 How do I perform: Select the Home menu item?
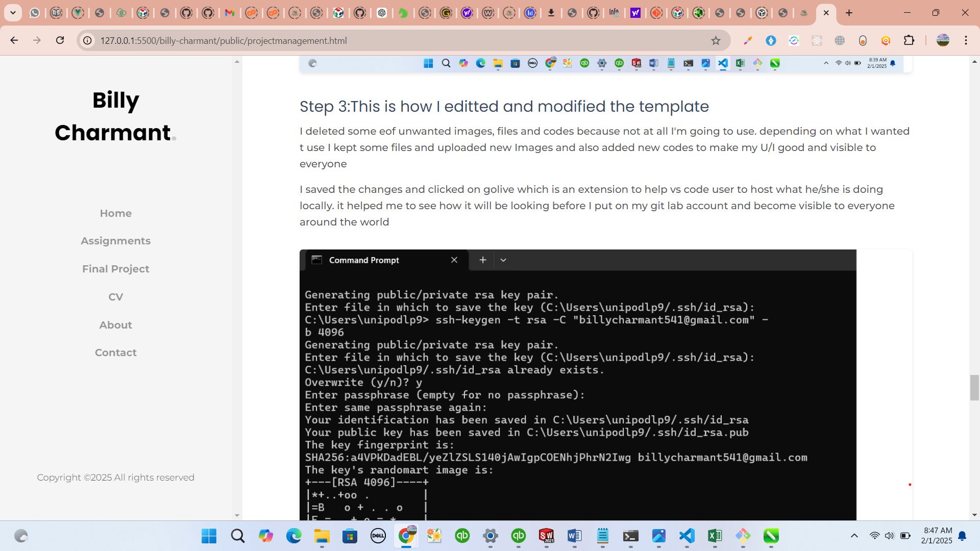(116, 213)
